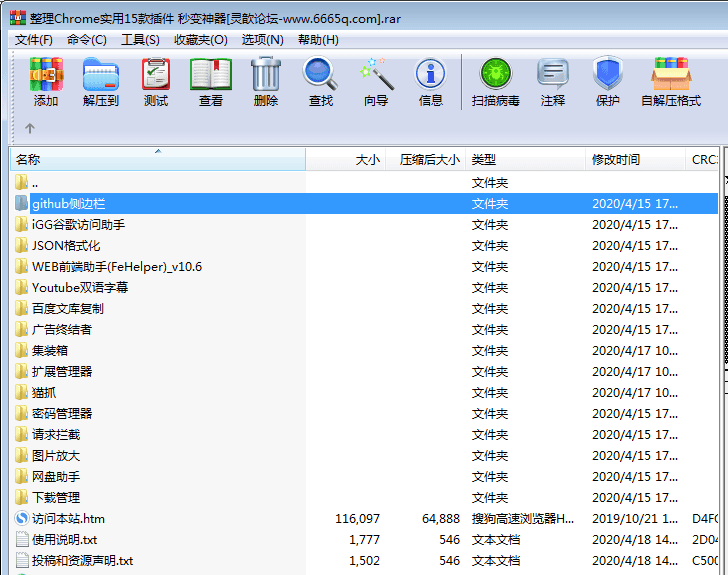728x575 pixels.
Task: Show archive Info (信息) icon
Action: click(430, 73)
